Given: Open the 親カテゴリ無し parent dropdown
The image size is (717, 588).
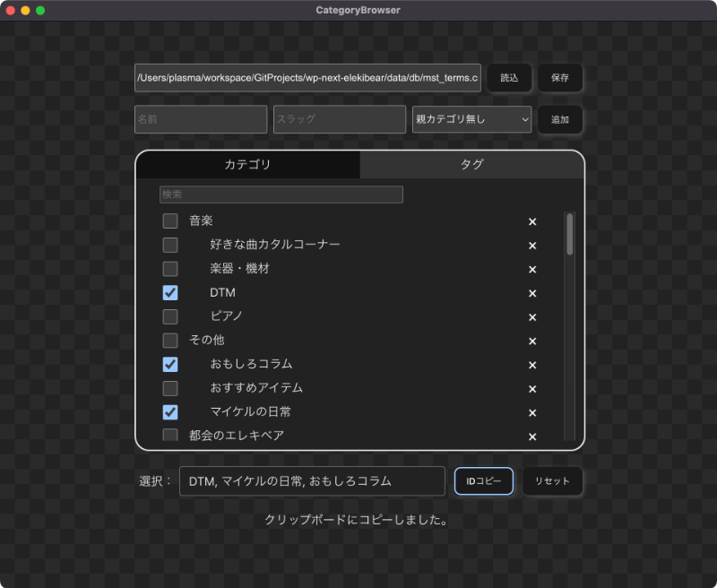Looking at the screenshot, I should 471,119.
